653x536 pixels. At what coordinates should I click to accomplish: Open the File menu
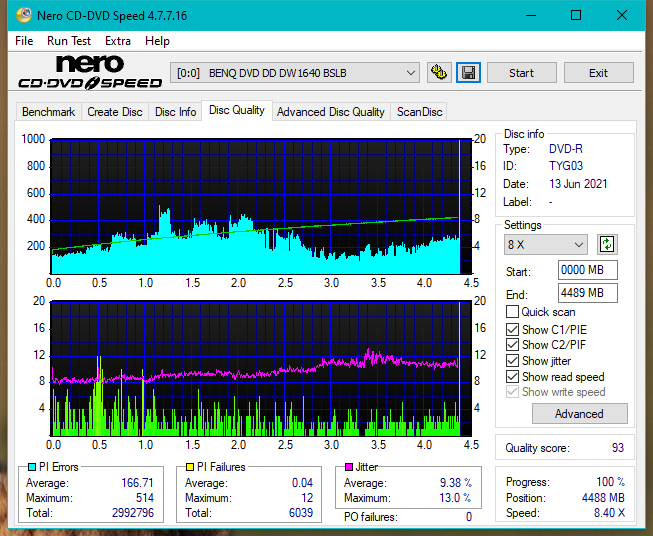click(x=24, y=41)
